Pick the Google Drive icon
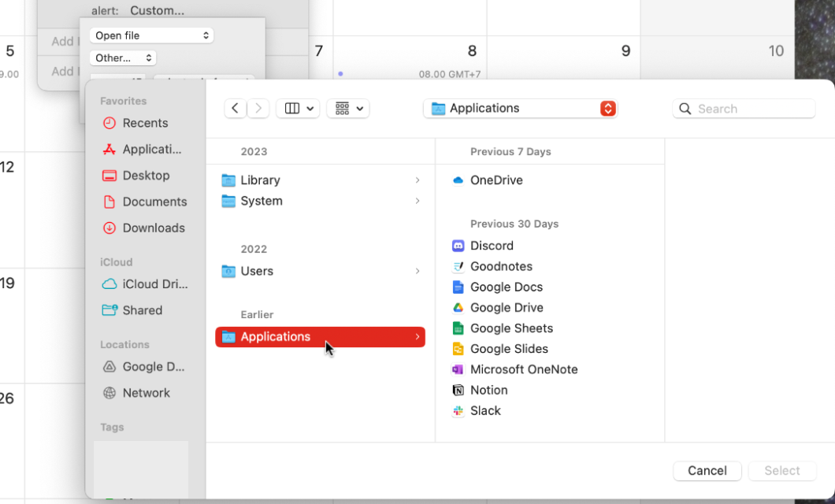 coord(458,307)
